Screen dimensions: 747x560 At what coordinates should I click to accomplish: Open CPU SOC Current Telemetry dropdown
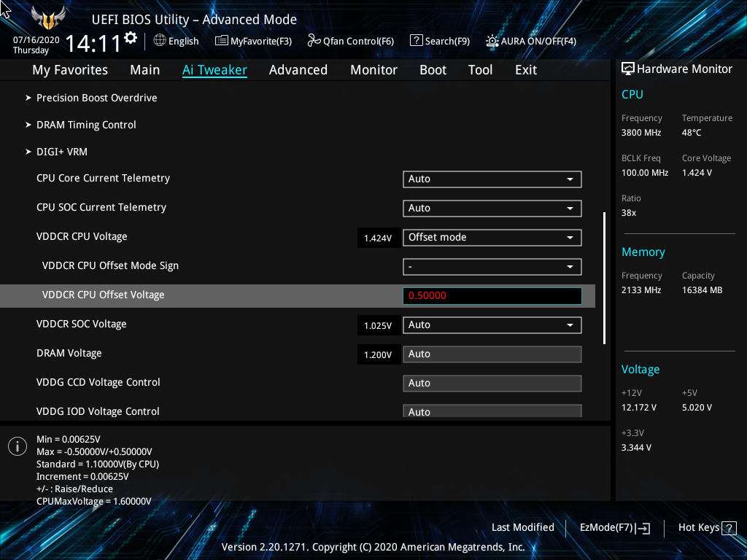pos(492,208)
